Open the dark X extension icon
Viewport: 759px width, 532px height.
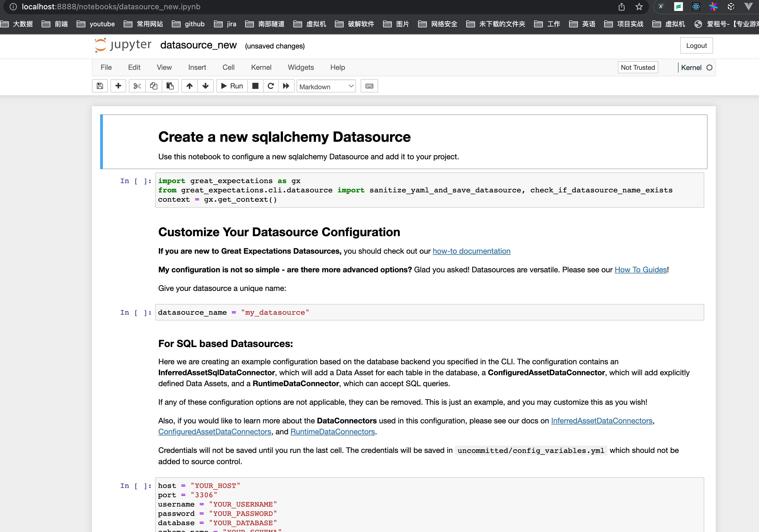[x=661, y=7]
